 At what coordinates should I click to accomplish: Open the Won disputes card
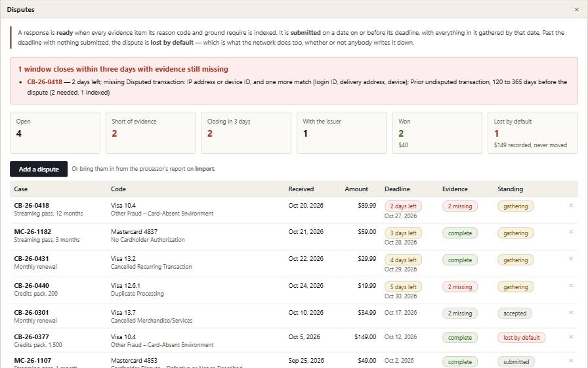437,133
